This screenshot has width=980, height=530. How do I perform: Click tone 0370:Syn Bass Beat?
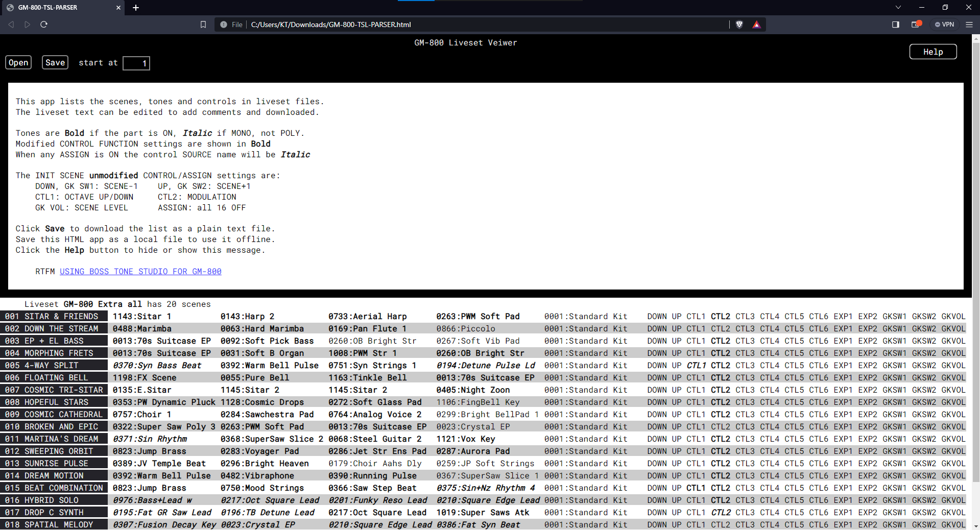[157, 366]
